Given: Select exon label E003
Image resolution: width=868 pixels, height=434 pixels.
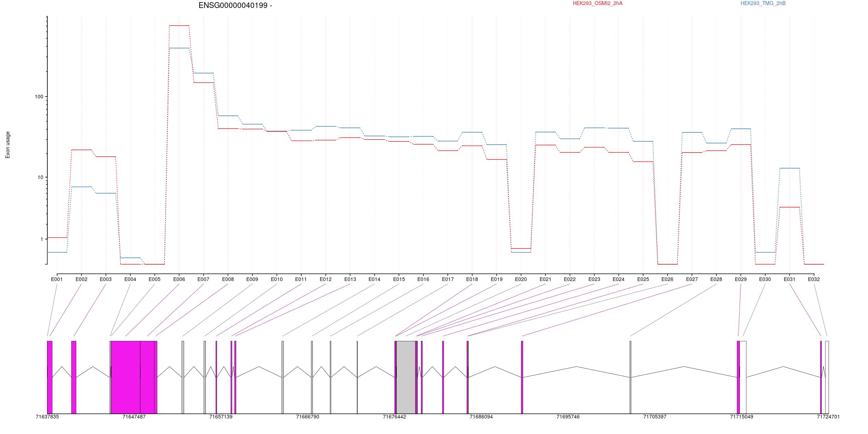Looking at the screenshot, I should (106, 279).
